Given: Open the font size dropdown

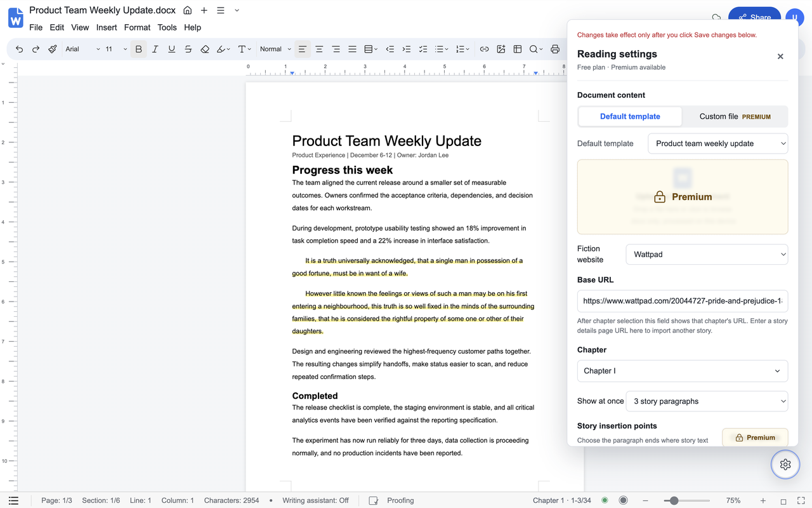Looking at the screenshot, I should [x=116, y=49].
